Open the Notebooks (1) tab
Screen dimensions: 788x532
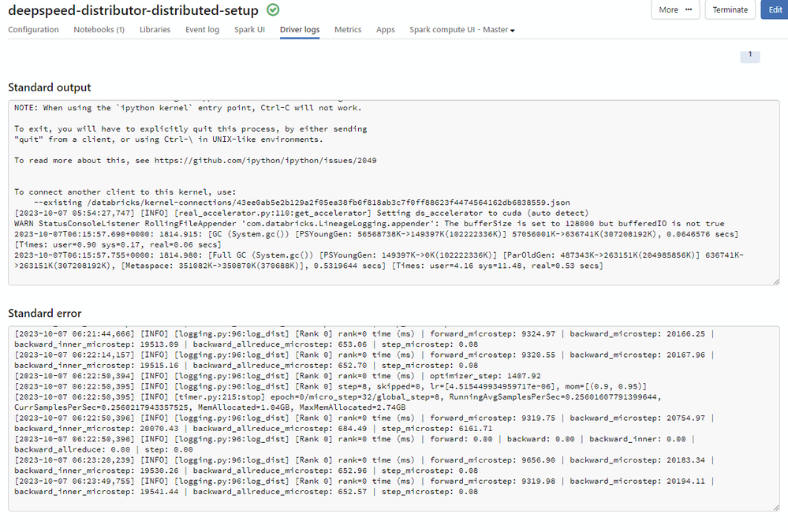click(99, 30)
